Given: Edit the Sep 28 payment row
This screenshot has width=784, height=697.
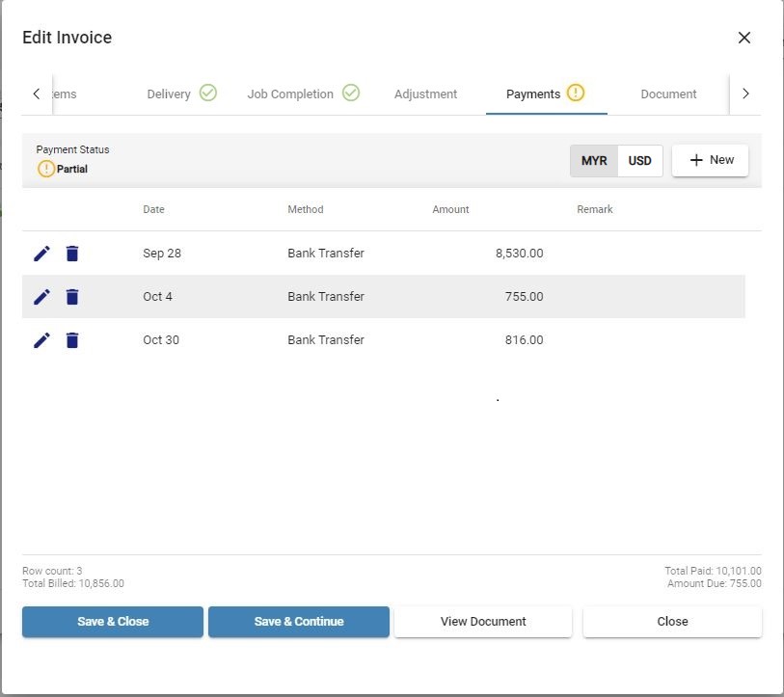Looking at the screenshot, I should pyautogui.click(x=41, y=254).
